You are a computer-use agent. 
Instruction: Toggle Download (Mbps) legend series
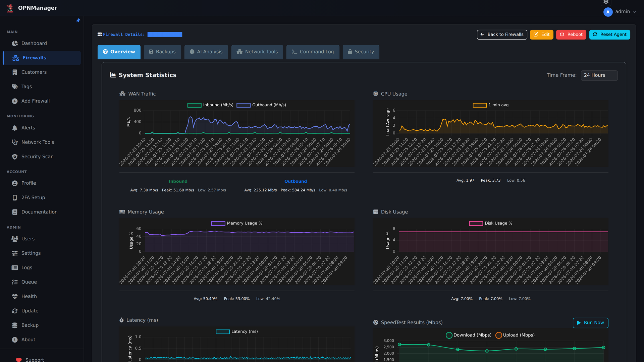(x=469, y=335)
